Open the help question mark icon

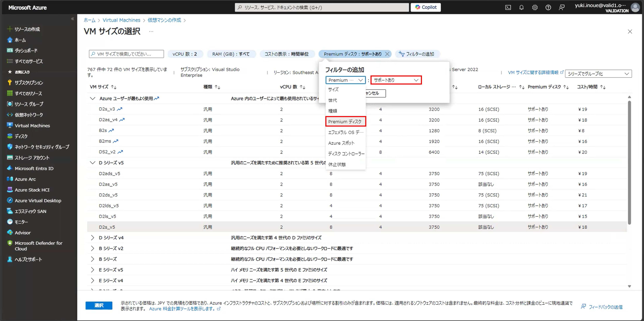point(548,7)
